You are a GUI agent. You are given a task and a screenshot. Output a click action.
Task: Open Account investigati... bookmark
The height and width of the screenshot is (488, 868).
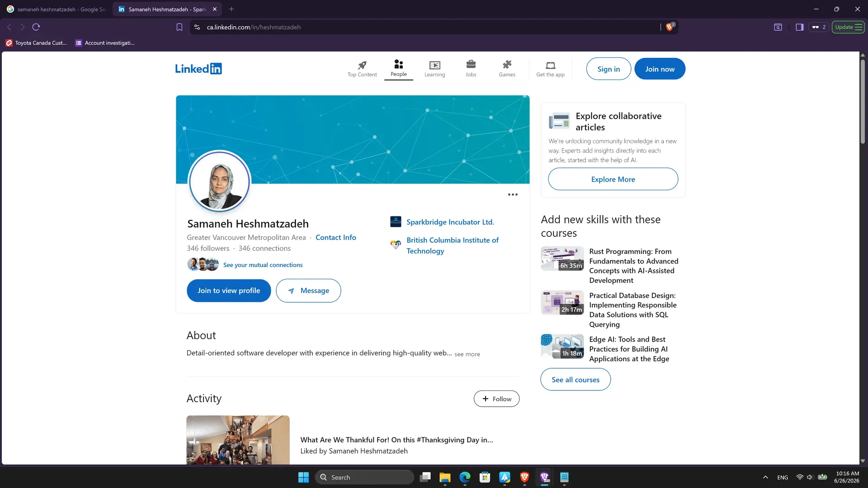pyautogui.click(x=105, y=43)
